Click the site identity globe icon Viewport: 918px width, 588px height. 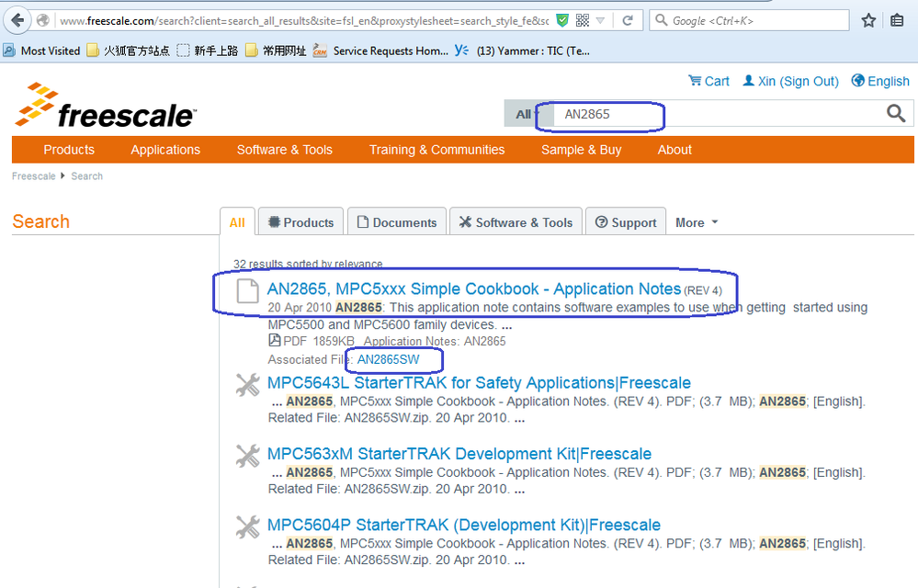pyautogui.click(x=43, y=20)
